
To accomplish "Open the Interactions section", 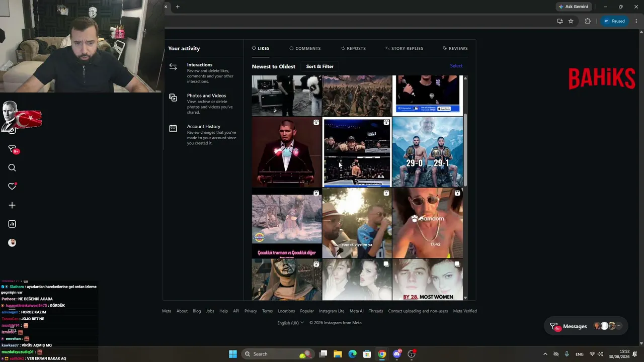I will 203,73.
